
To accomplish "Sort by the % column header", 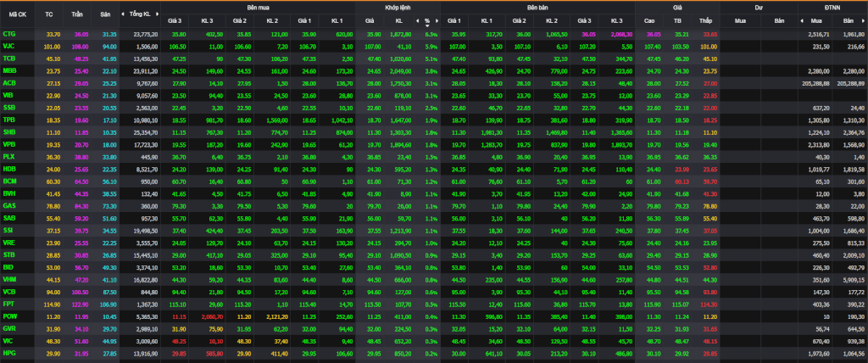I will tap(427, 21).
